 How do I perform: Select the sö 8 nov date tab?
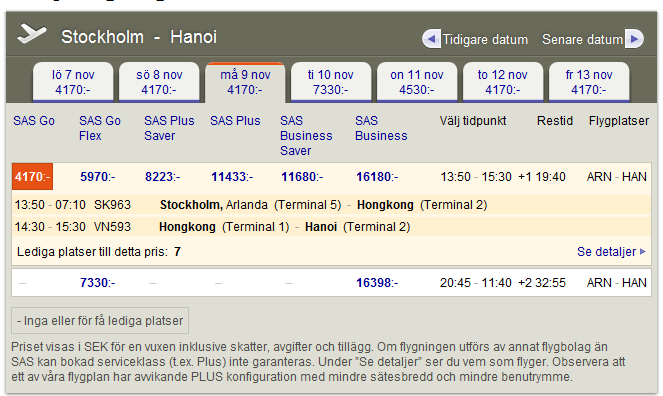[159, 82]
